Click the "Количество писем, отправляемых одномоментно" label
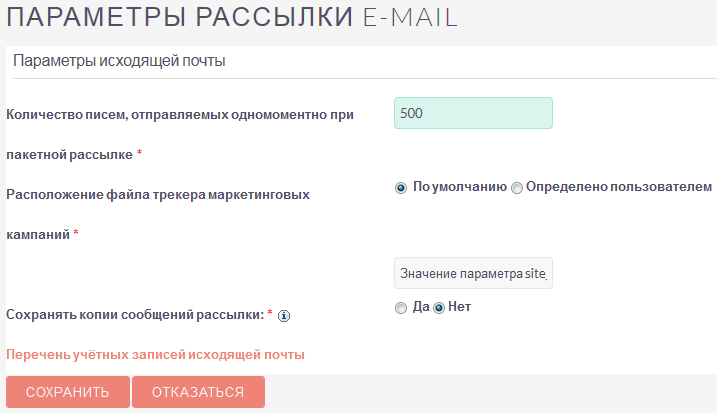Image resolution: width=717 pixels, height=413 pixels. (x=180, y=114)
